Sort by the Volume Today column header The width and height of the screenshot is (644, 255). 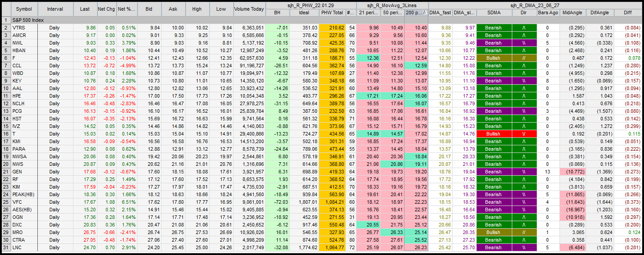point(249,9)
